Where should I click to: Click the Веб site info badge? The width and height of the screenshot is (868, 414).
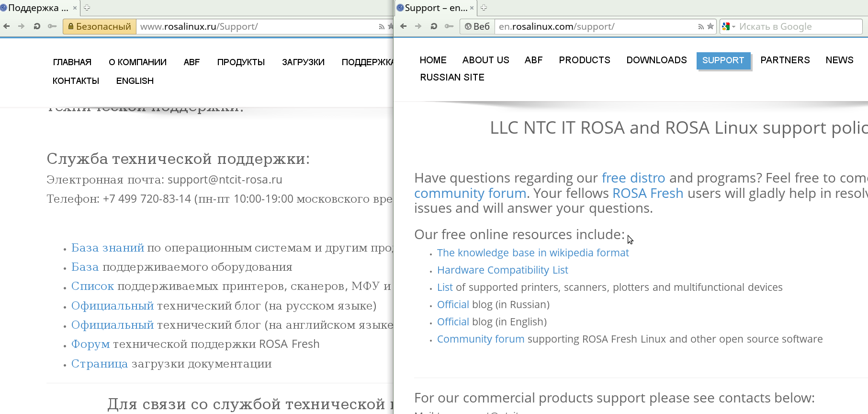coord(477,26)
